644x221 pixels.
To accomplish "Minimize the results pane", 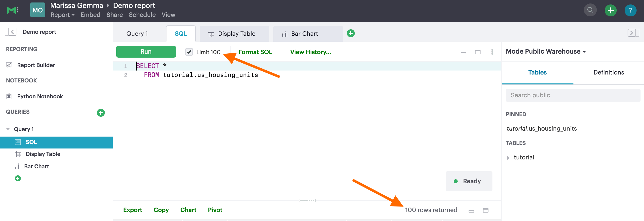I will 471,211.
